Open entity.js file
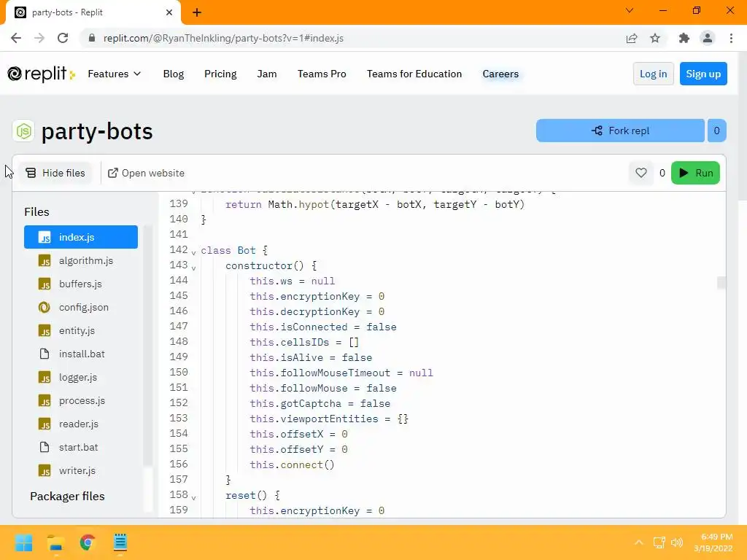The image size is (747, 560). (80, 330)
